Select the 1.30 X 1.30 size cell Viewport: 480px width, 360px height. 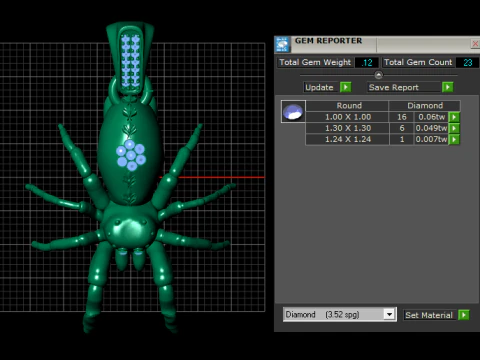(348, 128)
